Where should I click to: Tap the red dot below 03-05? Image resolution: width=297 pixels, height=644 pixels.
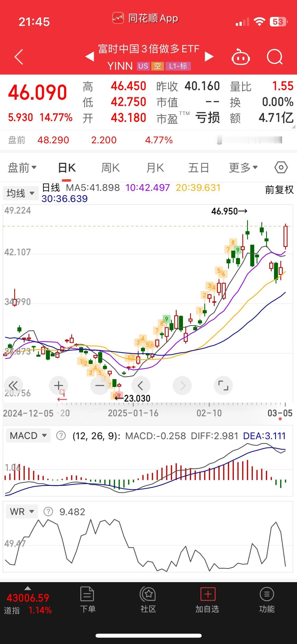[280, 419]
